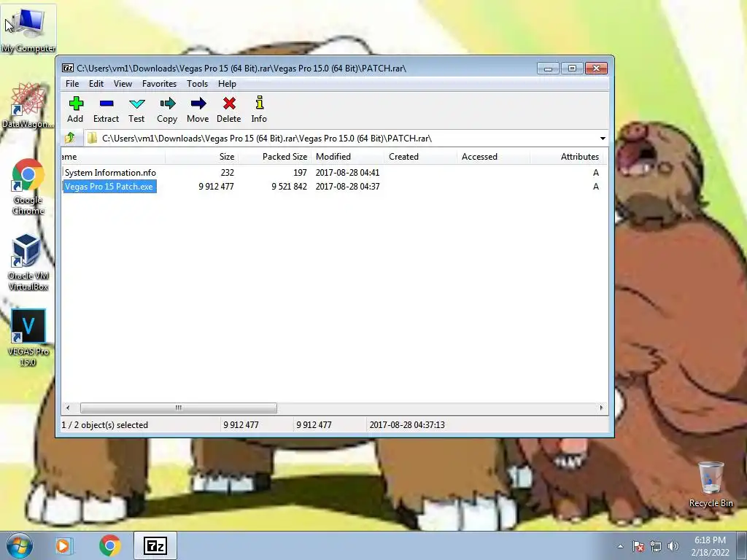747x560 pixels.
Task: Select System Information.nfo file
Action: (x=110, y=173)
